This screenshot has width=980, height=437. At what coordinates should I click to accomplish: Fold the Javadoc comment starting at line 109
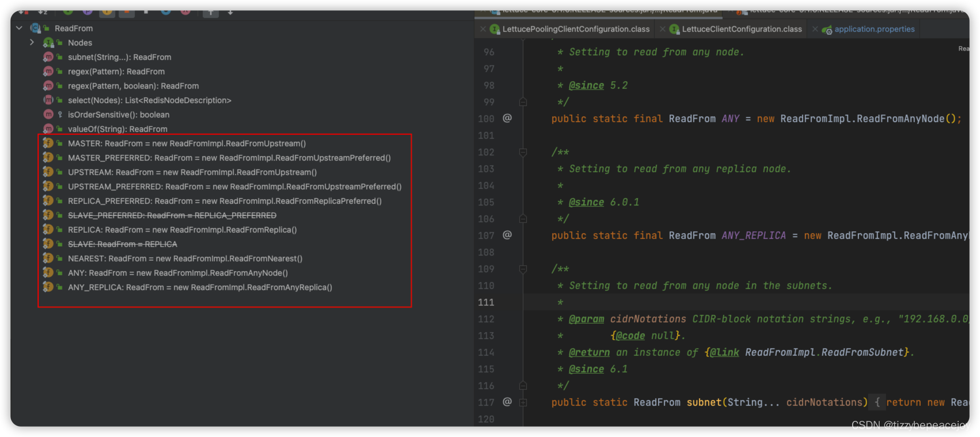(x=523, y=269)
